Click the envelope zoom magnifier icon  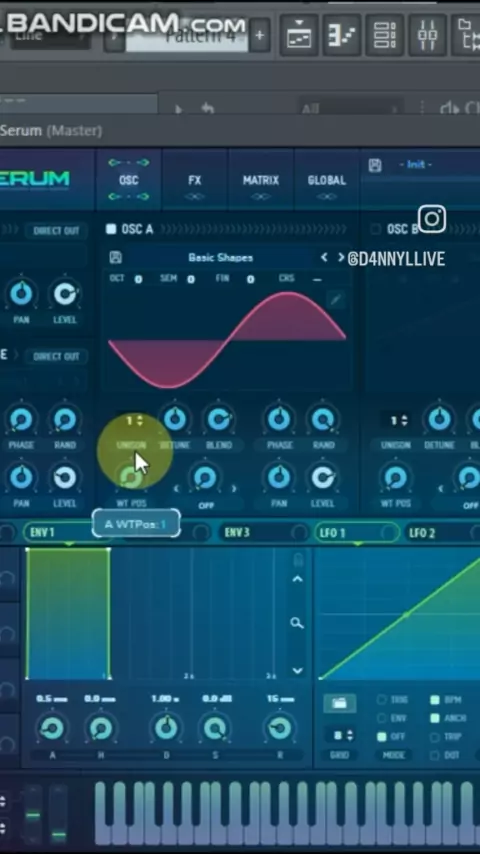(297, 623)
